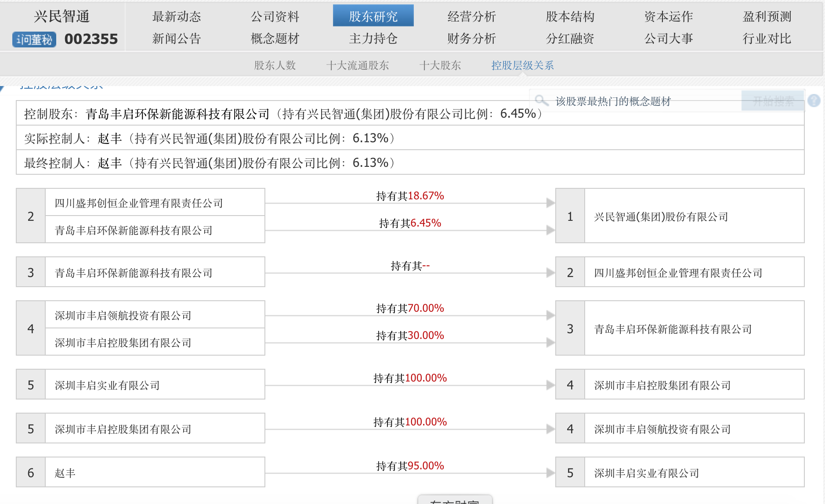Image resolution: width=825 pixels, height=504 pixels.
Task: Click the 行业对比 navigation item
Action: coord(767,39)
